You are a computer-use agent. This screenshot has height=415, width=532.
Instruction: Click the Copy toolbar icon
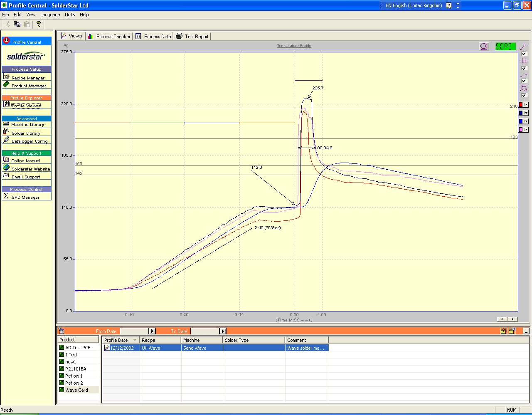pyautogui.click(x=17, y=24)
